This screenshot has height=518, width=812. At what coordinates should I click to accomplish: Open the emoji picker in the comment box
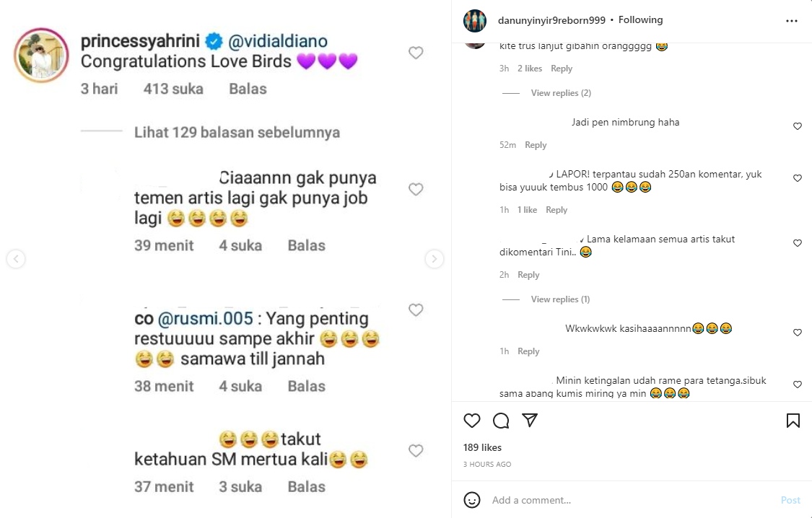[x=472, y=499]
